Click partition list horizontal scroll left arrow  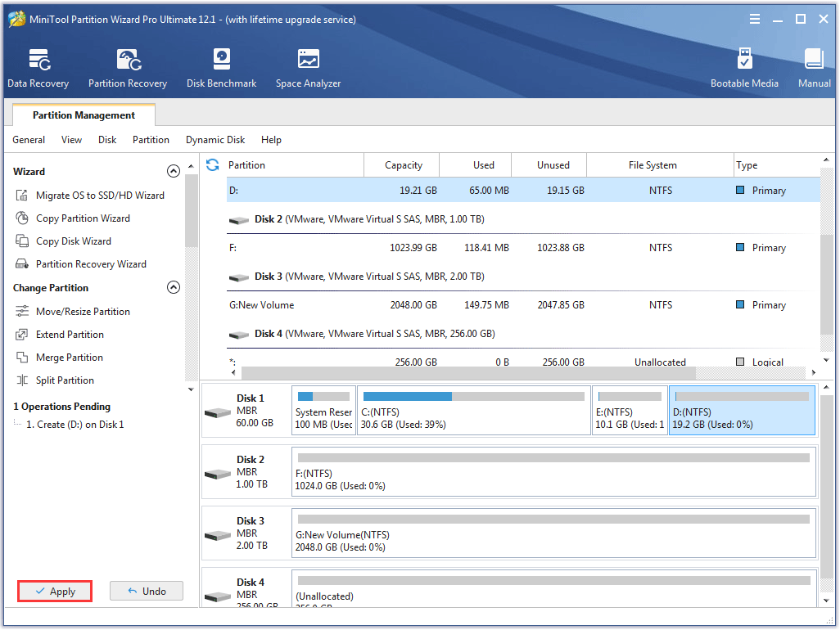click(x=233, y=372)
